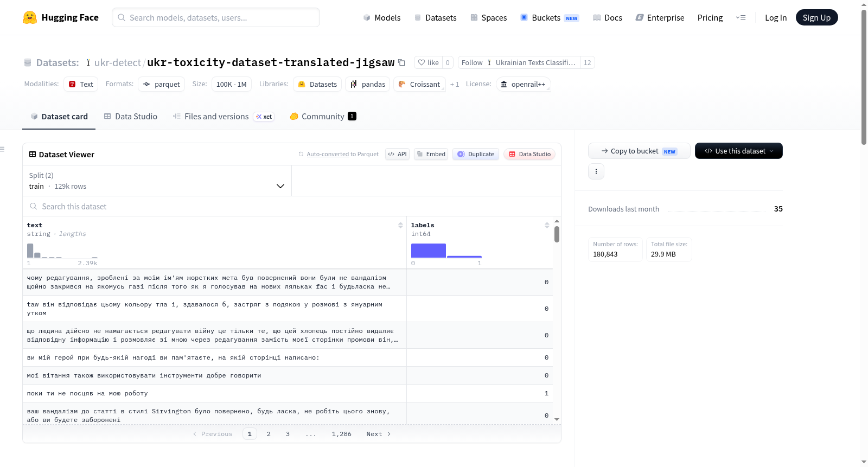Open Datasets in the top navigation

click(x=435, y=17)
